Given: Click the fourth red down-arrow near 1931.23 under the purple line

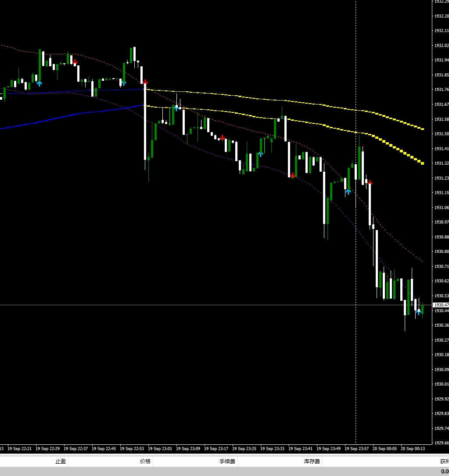Looking at the screenshot, I should click(292, 175).
